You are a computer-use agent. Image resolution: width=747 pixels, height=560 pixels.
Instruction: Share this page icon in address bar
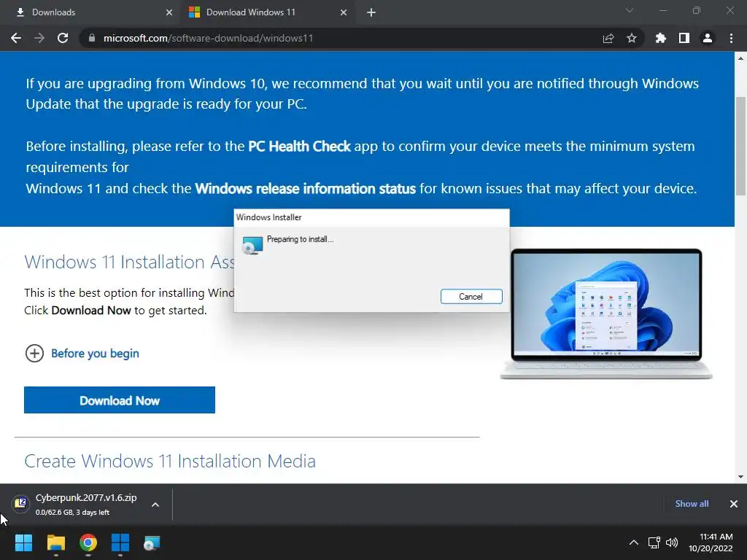[x=608, y=38]
